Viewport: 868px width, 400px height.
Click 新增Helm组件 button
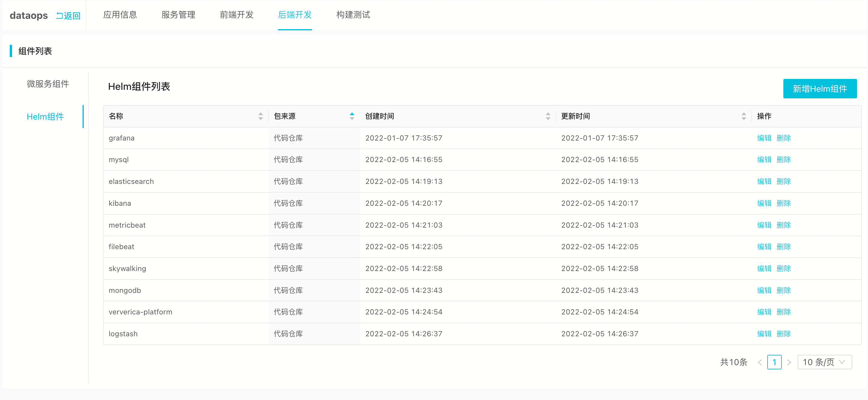click(819, 89)
